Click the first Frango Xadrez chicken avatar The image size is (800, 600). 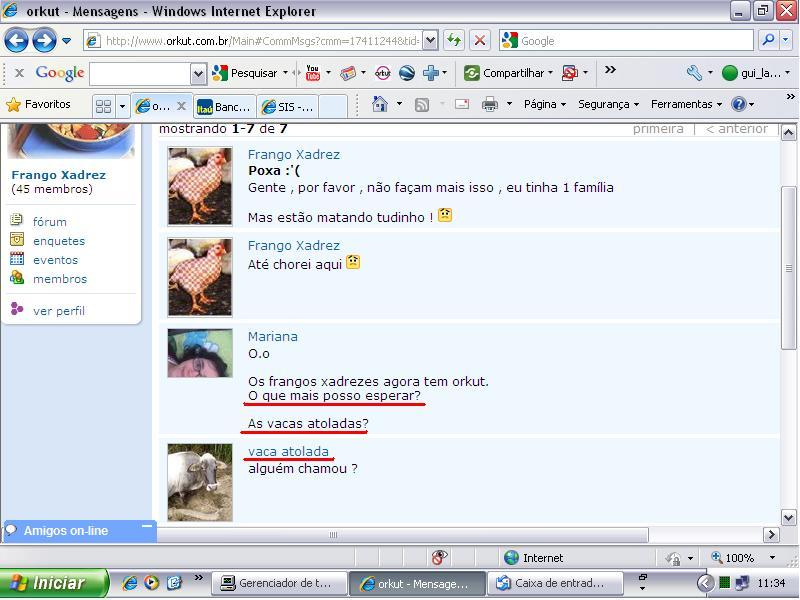200,186
